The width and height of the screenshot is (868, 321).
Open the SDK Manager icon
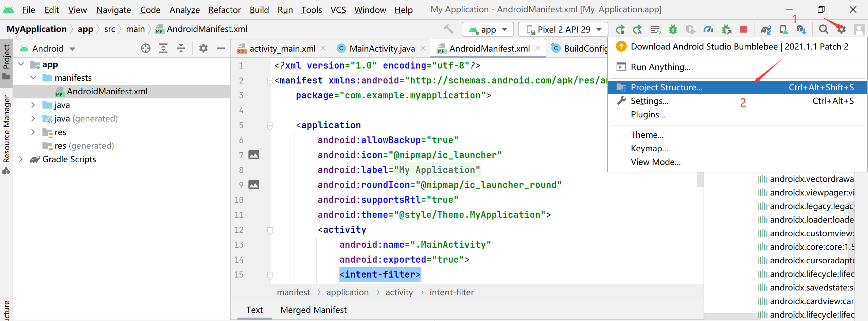click(x=801, y=30)
